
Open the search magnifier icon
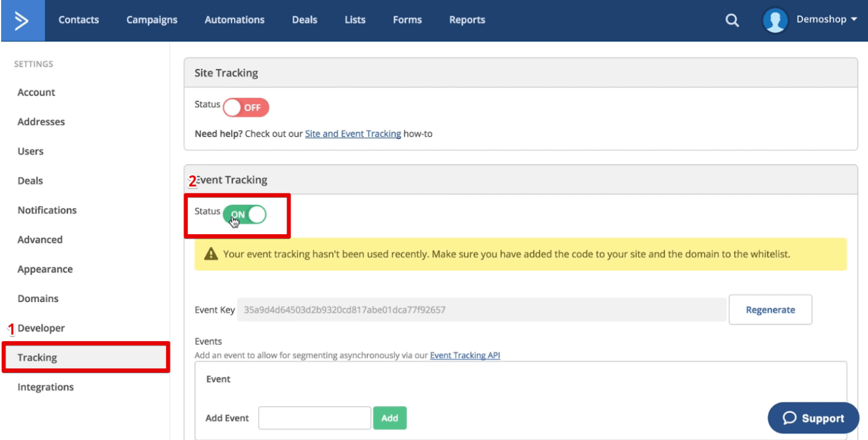tap(732, 20)
